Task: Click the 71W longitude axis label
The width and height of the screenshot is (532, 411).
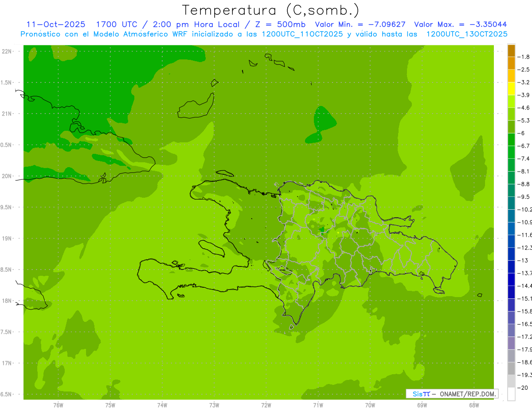Action: point(318,405)
